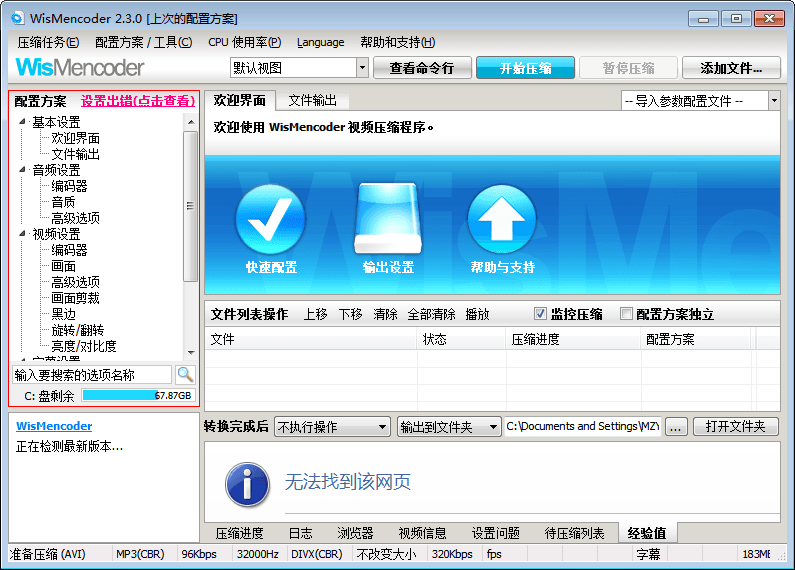795x570 pixels.
Task: Click 全部清除 in file list operations
Action: [x=431, y=314]
